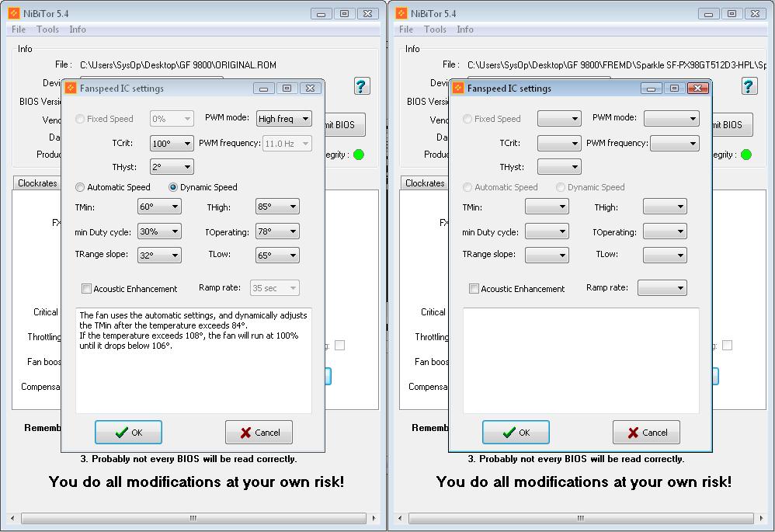Image resolution: width=775 pixels, height=532 pixels.
Task: Open TMin dropdown showing 60°
Action: click(159, 207)
